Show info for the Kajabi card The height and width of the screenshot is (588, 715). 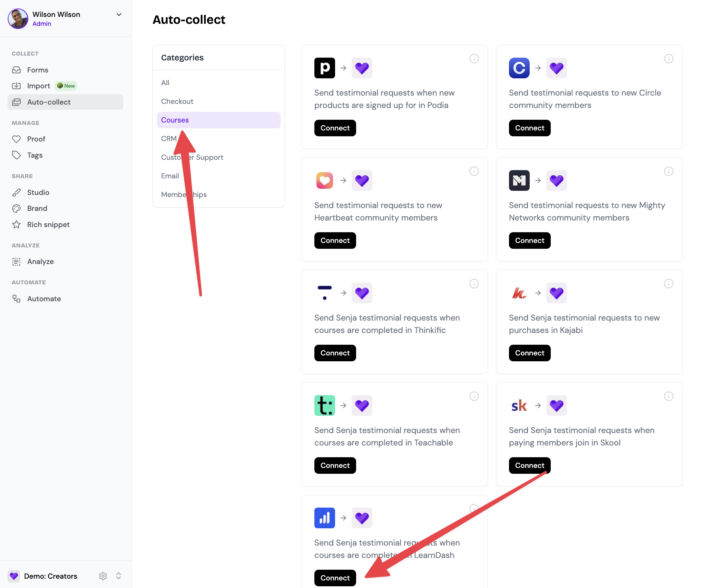(669, 284)
